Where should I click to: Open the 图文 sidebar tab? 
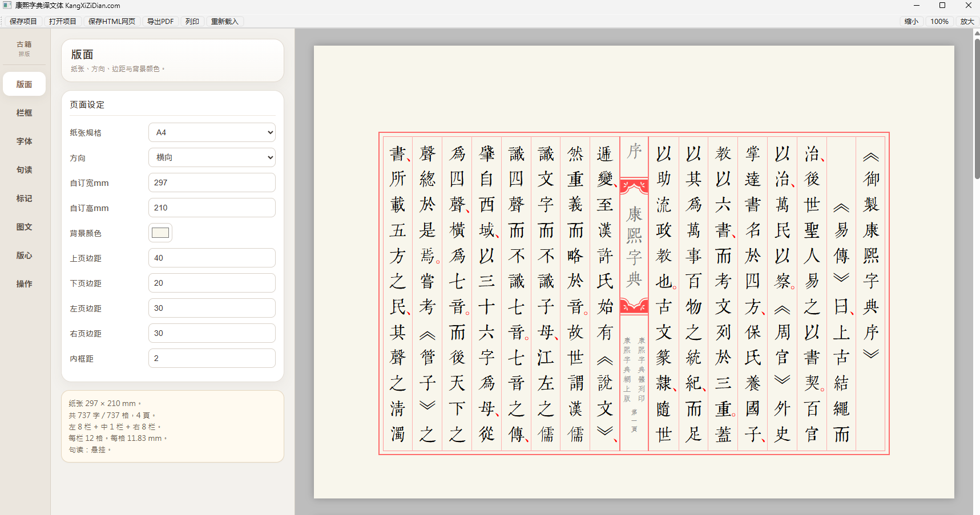[x=24, y=227]
